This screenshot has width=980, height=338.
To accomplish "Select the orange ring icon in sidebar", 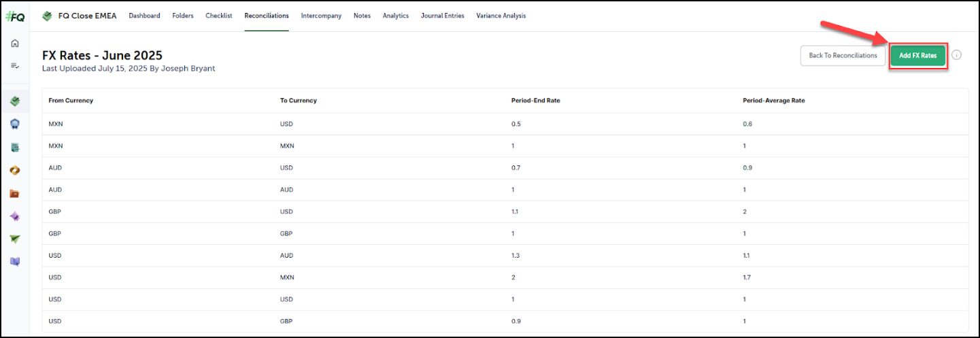I will [x=15, y=170].
